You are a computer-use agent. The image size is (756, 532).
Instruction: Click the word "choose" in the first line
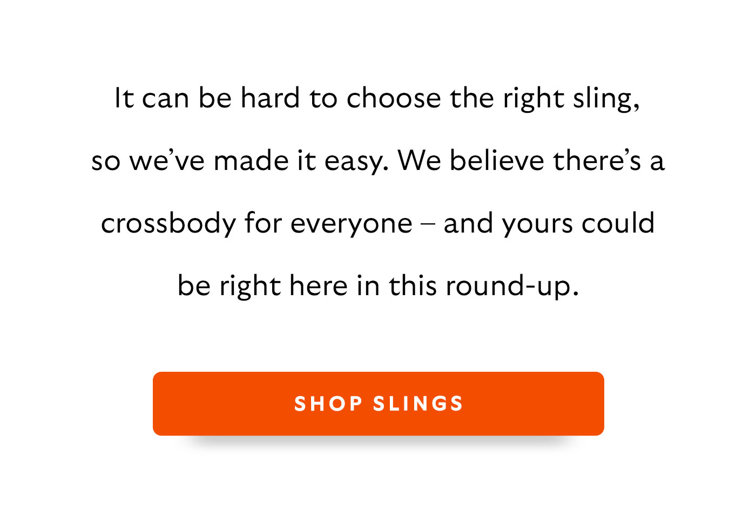394,99
